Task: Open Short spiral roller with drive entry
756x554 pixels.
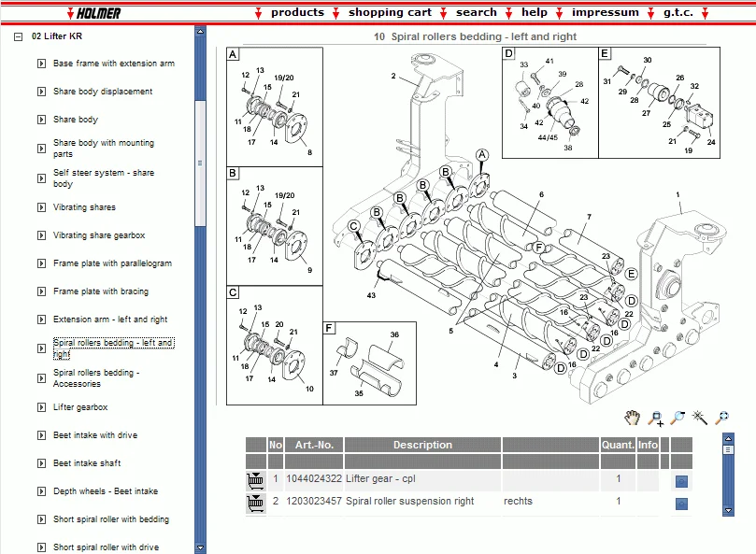Action: click(107, 547)
